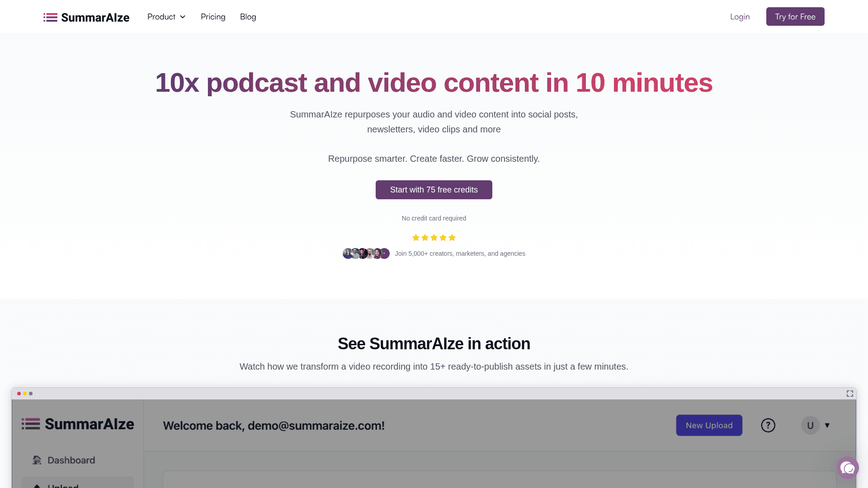Click the Upload item in the demo sidebar

[63, 486]
